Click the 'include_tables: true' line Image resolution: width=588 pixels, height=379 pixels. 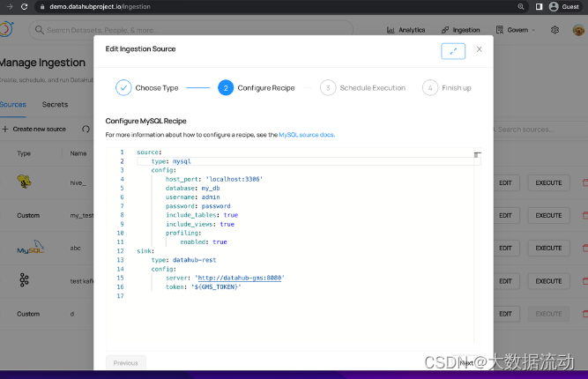[202, 215]
